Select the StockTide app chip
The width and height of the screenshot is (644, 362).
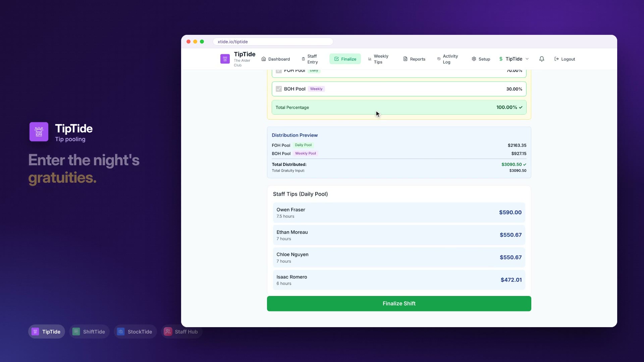135,331
